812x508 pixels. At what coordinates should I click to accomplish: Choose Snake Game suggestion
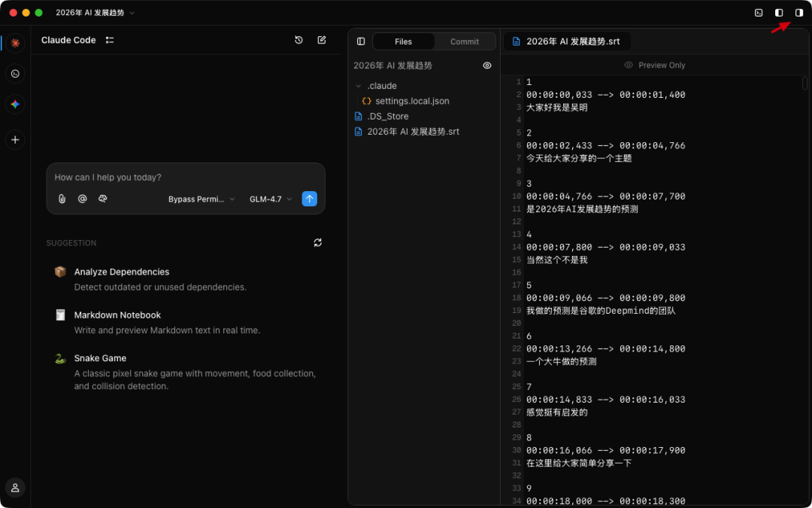point(186,372)
